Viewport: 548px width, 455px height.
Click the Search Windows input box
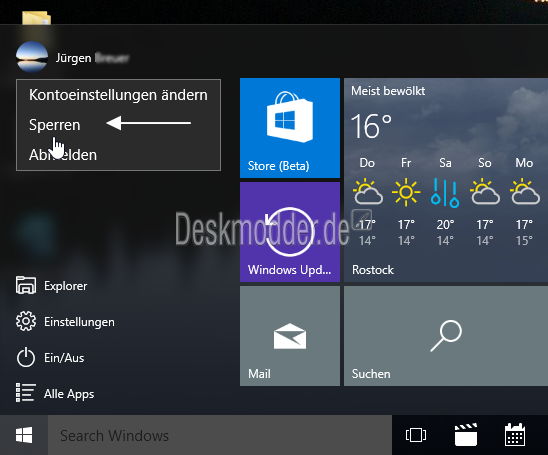pyautogui.click(x=220, y=435)
